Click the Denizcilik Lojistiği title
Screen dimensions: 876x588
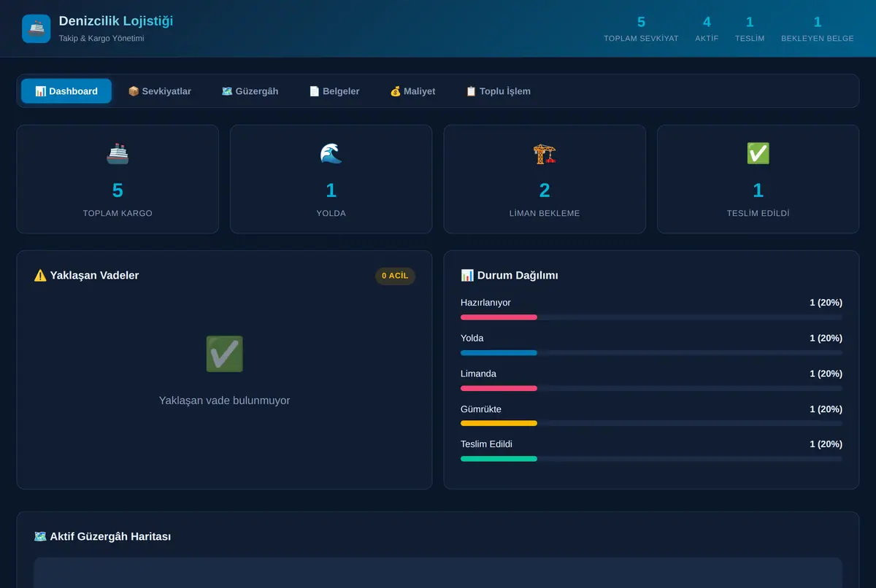[x=116, y=21]
